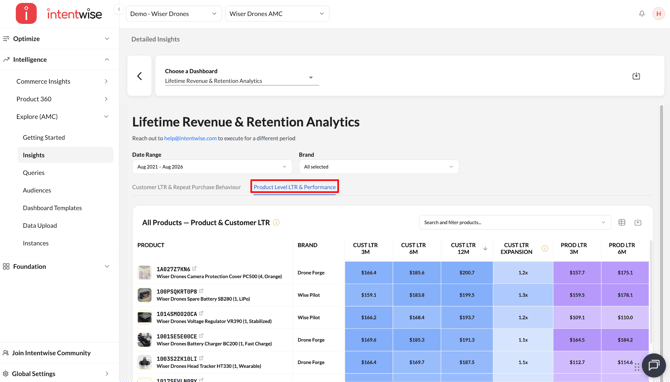Open the Demo - Wiser Drones account dropdown
The image size is (670, 382).
(173, 14)
